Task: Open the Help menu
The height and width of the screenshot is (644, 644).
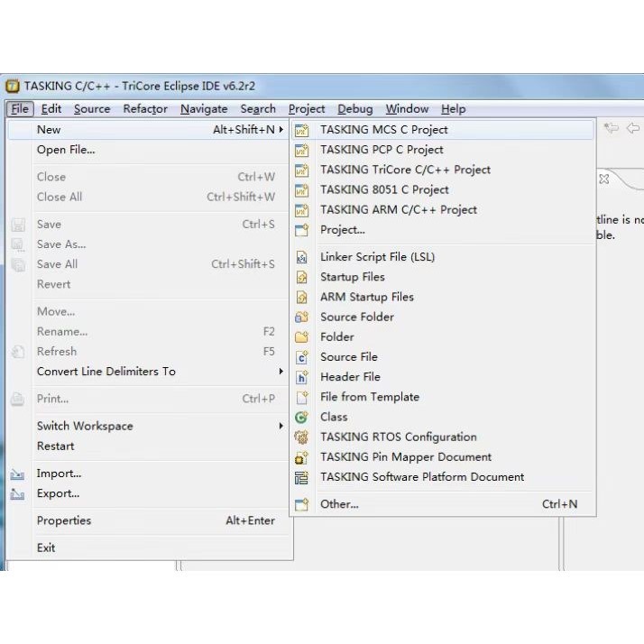Action: point(454,109)
